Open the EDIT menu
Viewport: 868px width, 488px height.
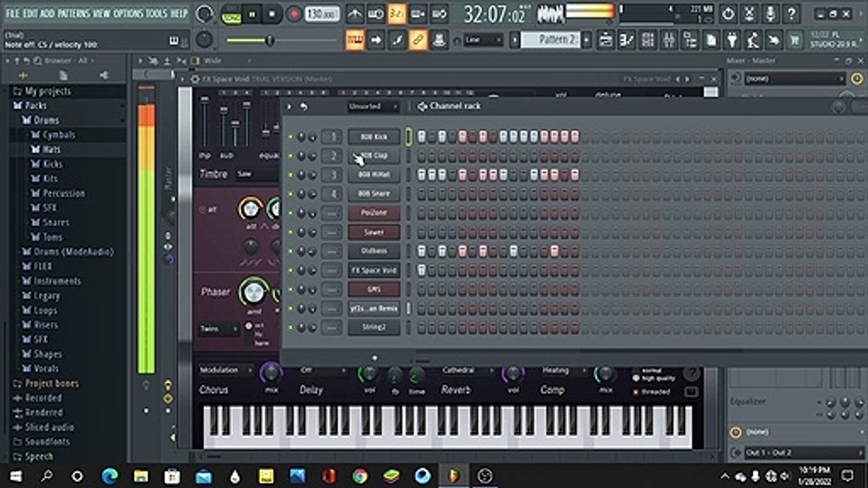[x=30, y=14]
